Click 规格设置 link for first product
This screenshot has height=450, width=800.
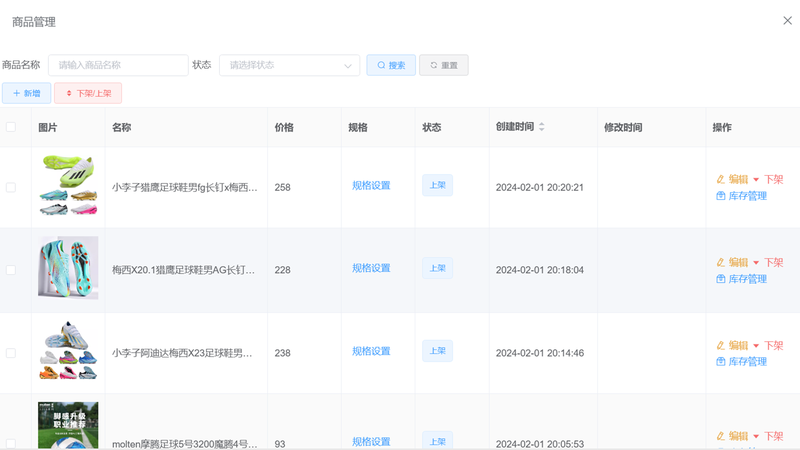[x=371, y=186]
